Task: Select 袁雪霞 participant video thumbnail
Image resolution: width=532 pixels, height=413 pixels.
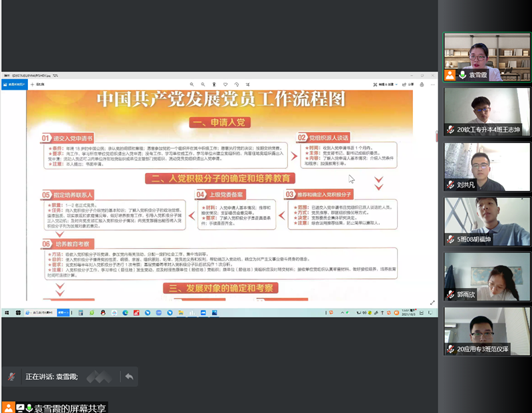Action: point(487,57)
